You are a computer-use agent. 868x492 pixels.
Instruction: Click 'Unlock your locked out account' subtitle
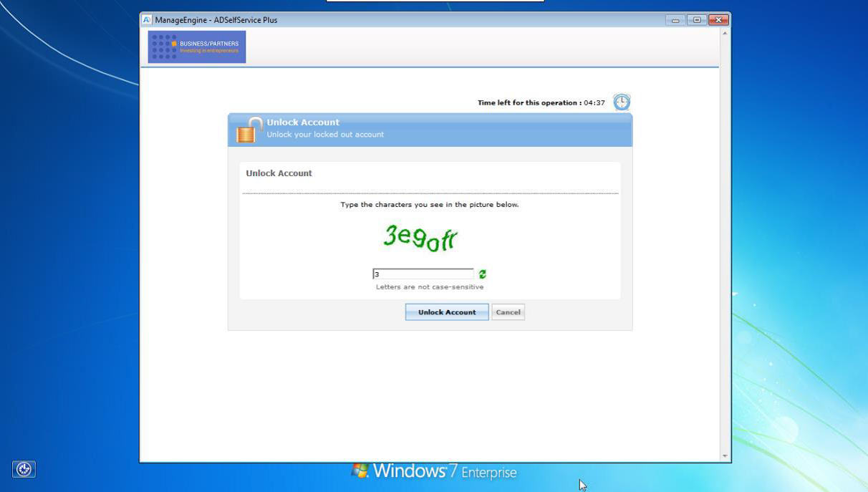pos(325,135)
